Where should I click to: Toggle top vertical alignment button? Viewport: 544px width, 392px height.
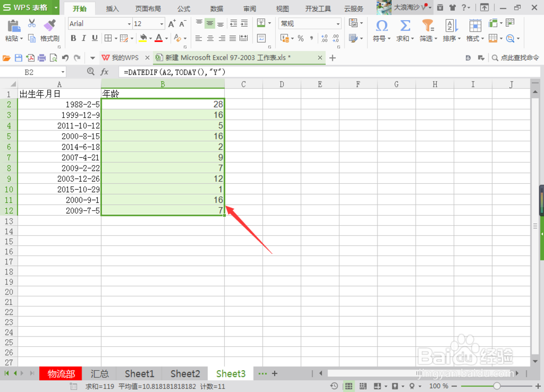click(x=199, y=23)
